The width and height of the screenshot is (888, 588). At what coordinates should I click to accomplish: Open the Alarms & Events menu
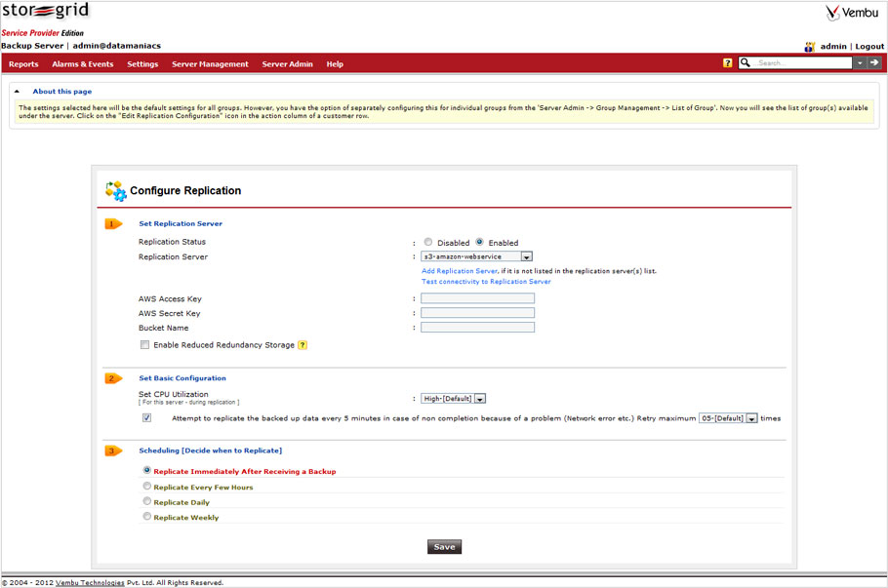coord(82,64)
